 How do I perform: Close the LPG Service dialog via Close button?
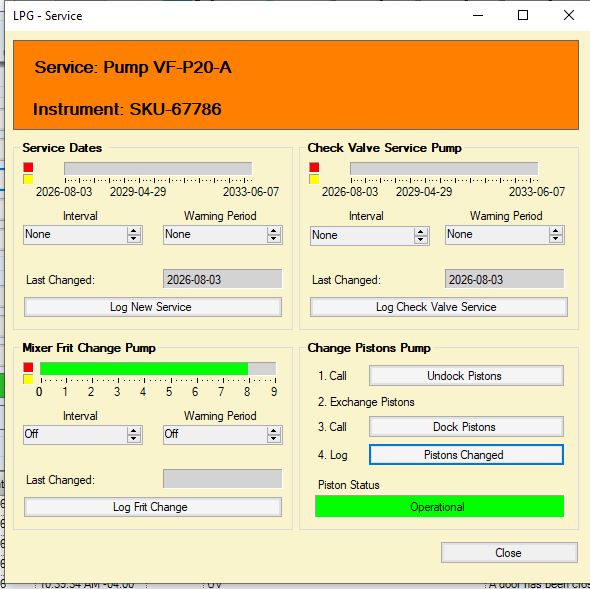tap(509, 552)
